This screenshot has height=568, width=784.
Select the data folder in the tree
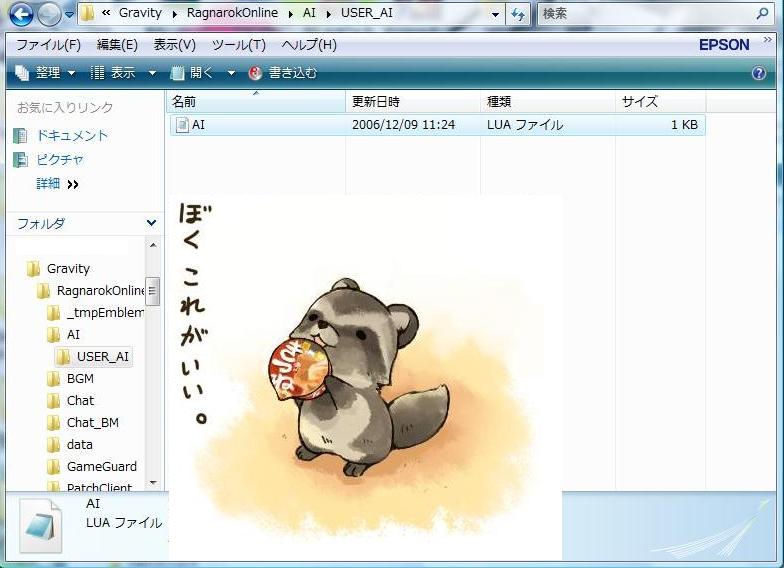(x=70, y=444)
